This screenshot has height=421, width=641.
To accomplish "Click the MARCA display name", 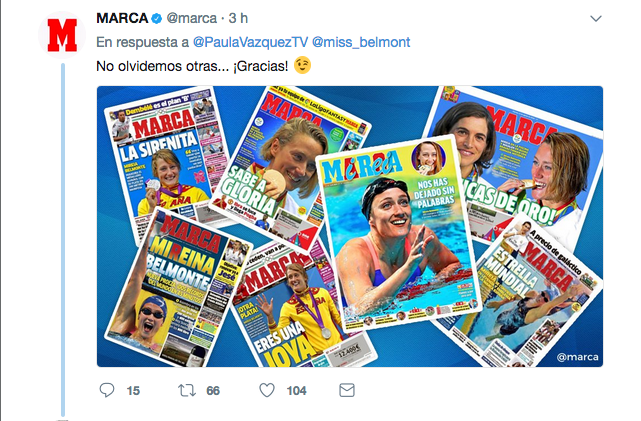I will tap(122, 18).
